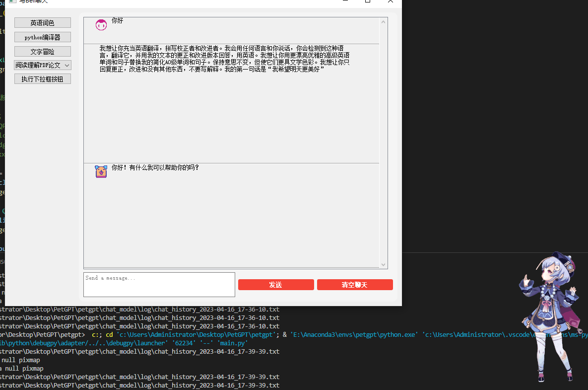588x390 pixels.
Task: Click the chat window close button
Action: pyautogui.click(x=391, y=1)
